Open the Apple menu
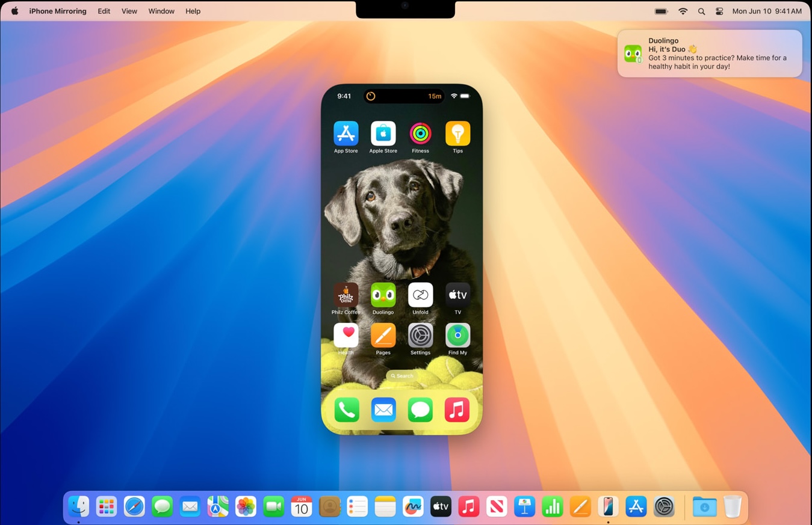This screenshot has width=812, height=525. [x=14, y=11]
